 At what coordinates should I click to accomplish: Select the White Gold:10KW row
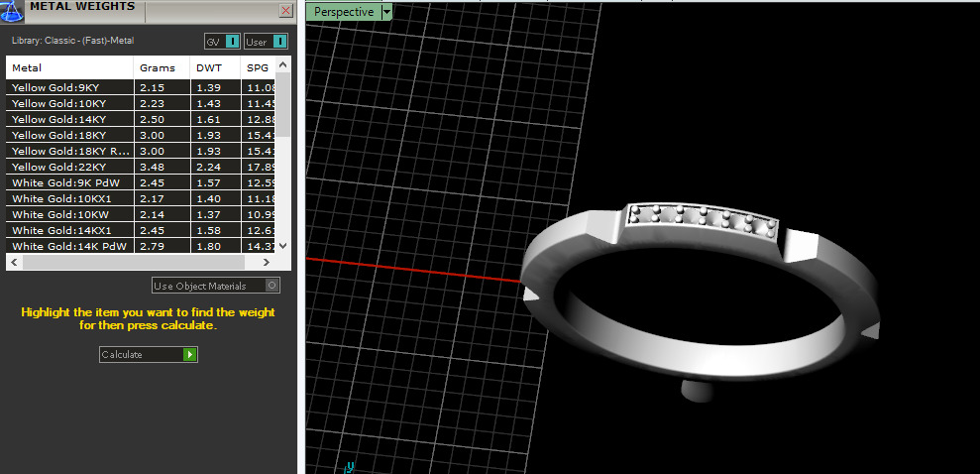[141, 214]
